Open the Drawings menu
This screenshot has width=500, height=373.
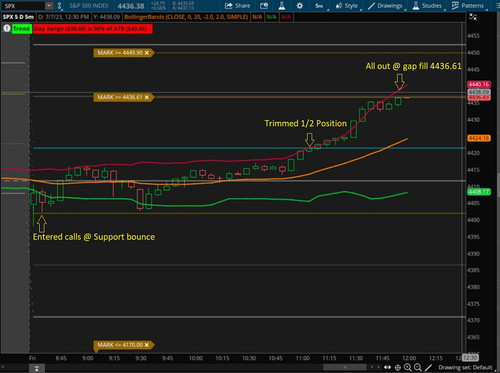[x=386, y=6]
